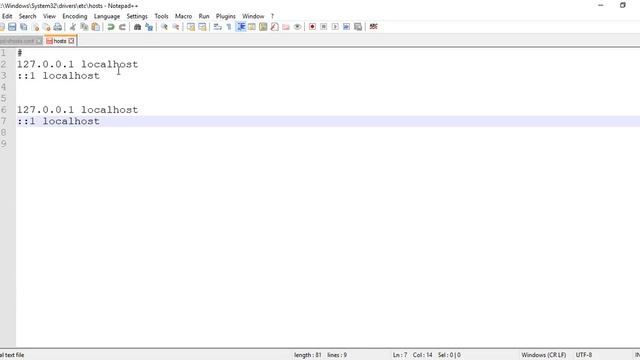
Task: Click the Cut scissors icon
Action: 73,27
